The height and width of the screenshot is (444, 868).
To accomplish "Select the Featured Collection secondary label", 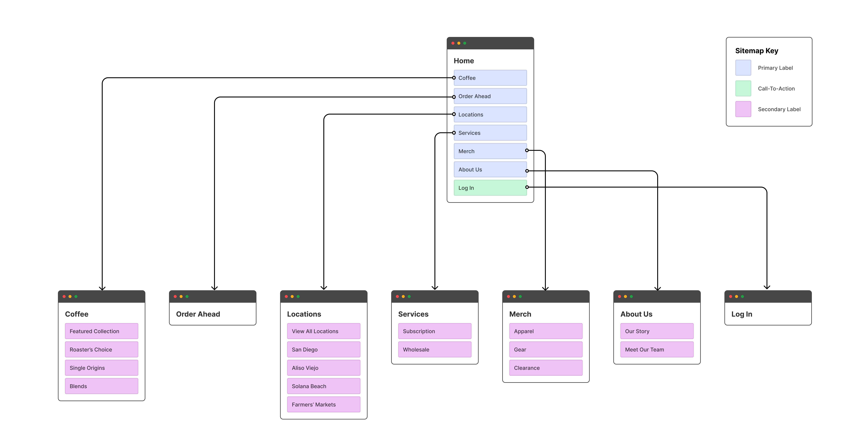I will [101, 331].
